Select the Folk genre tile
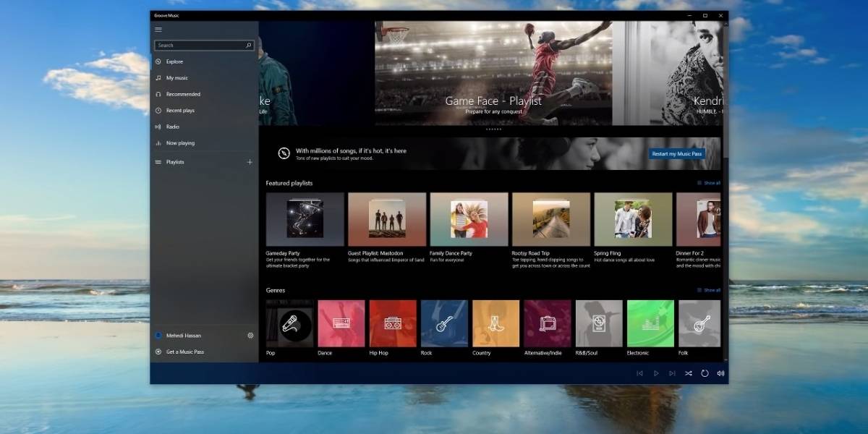The width and height of the screenshot is (868, 434). [699, 323]
